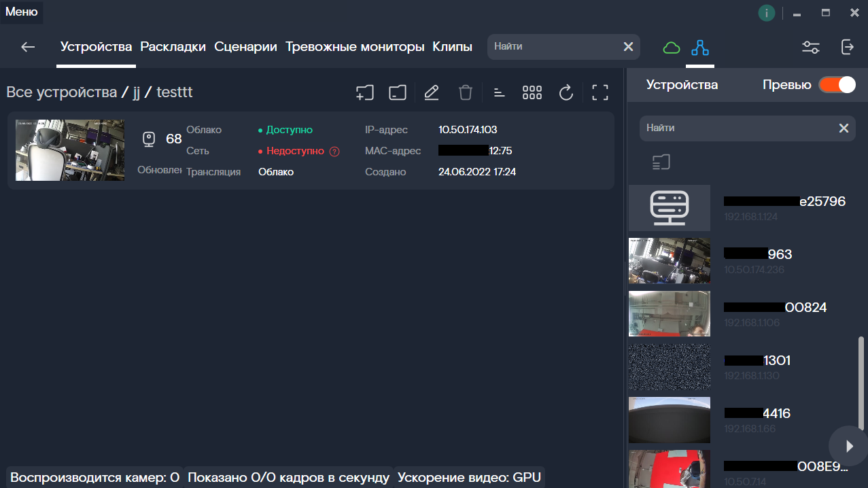Click the trash delete icon
The width and height of the screenshot is (868, 488).
(465, 92)
